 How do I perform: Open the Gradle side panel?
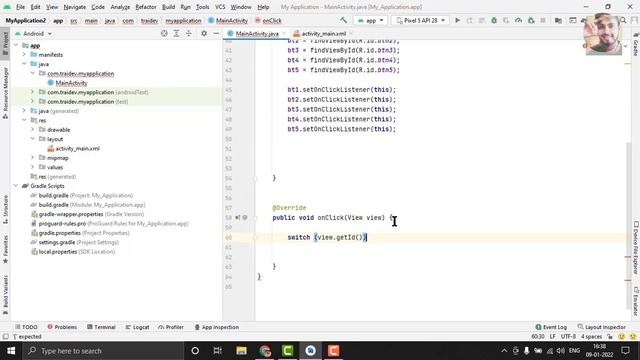point(636,45)
